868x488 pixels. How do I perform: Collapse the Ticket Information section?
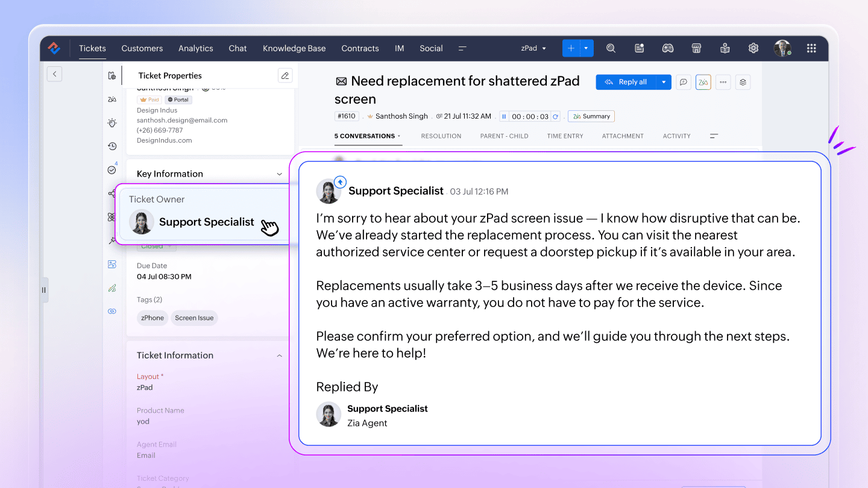point(279,355)
